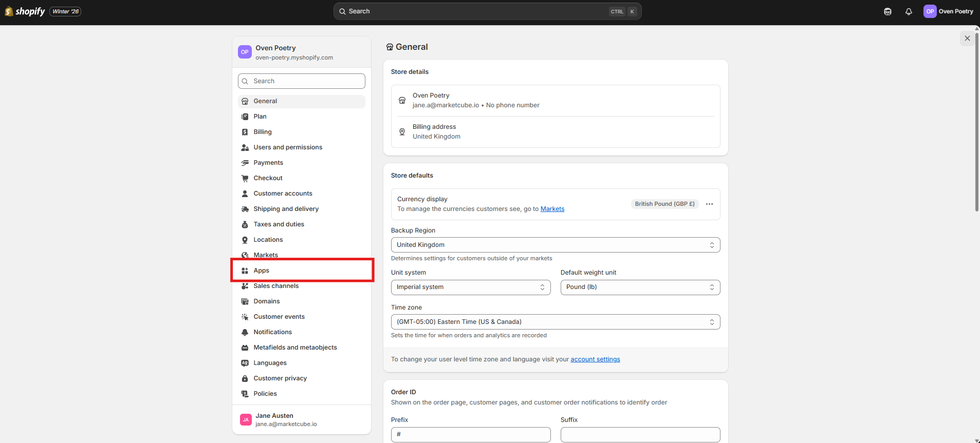The width and height of the screenshot is (980, 443).
Task: Follow the Markets link
Action: (552, 209)
